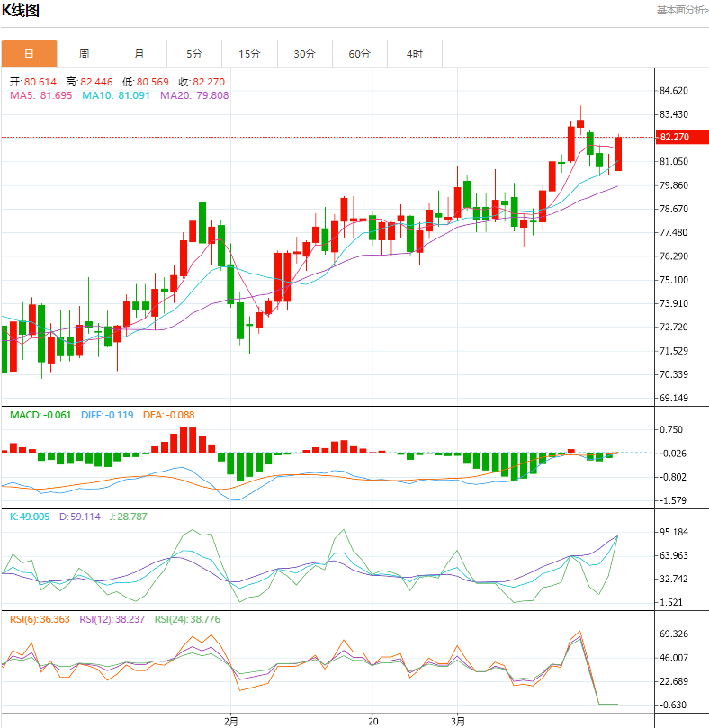Open the 基本面分析 link
The height and width of the screenshot is (728, 709).
tap(681, 10)
